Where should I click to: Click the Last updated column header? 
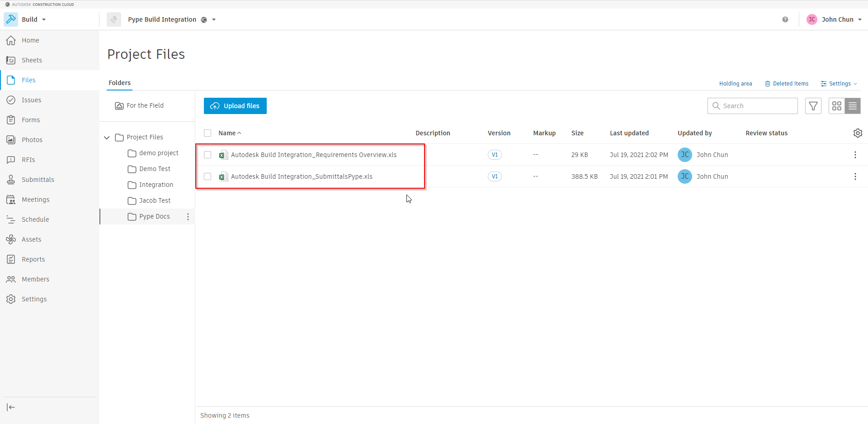point(629,133)
